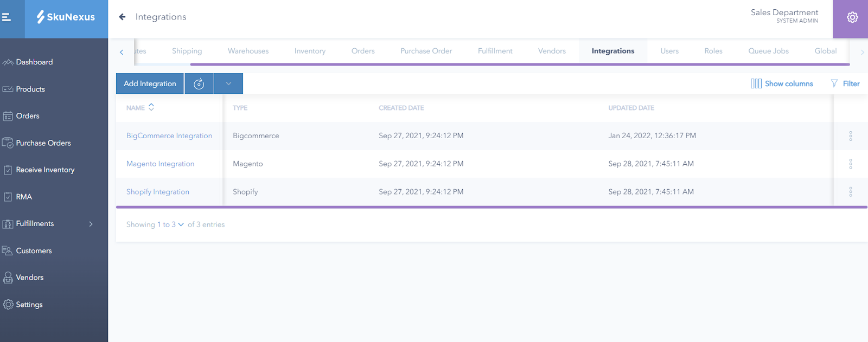This screenshot has width=868, height=342.
Task: Switch to the Orders tab
Action: pyautogui.click(x=363, y=51)
